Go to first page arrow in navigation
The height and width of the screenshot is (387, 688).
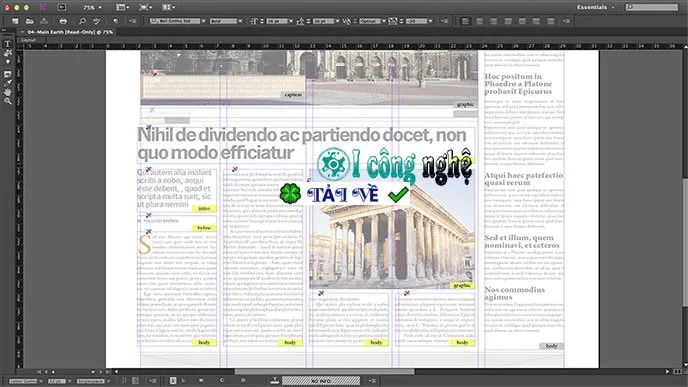(39, 372)
